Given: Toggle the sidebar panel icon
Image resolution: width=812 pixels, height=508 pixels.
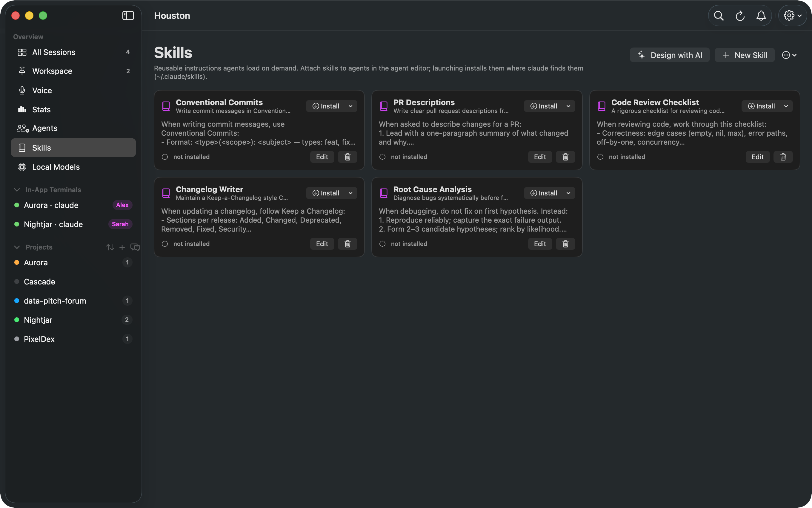Looking at the screenshot, I should (x=128, y=16).
